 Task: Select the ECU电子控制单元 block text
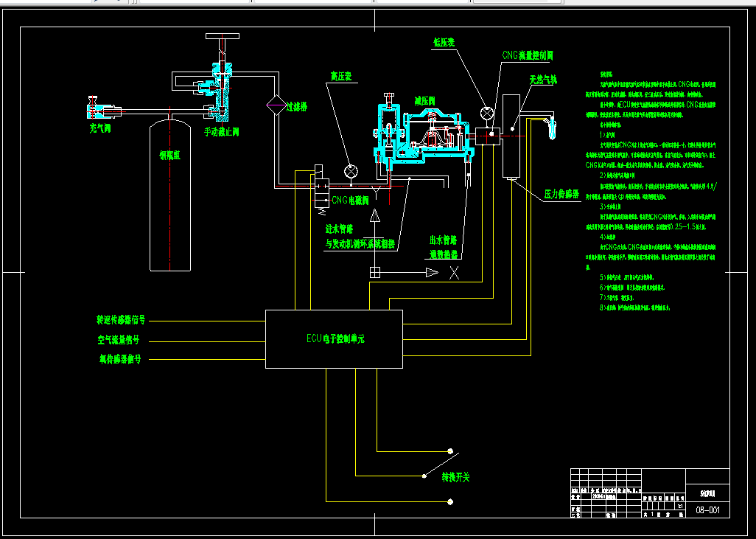click(336, 338)
